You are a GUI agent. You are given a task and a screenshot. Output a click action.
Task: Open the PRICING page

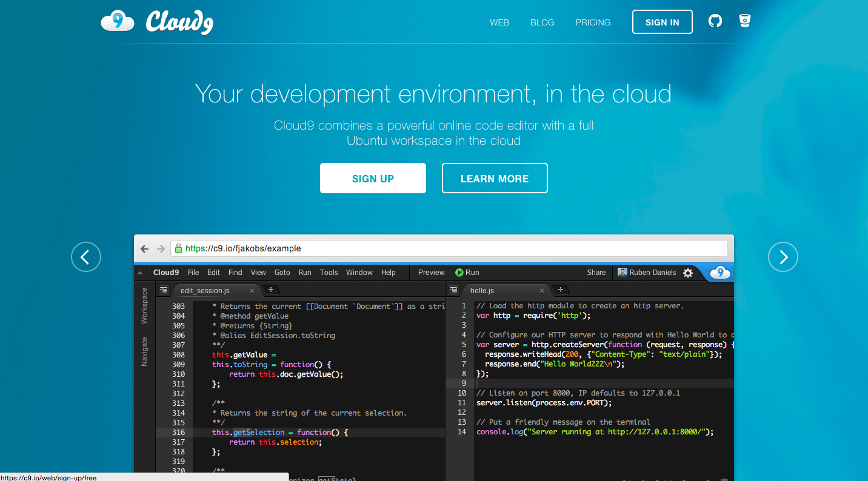tap(593, 22)
